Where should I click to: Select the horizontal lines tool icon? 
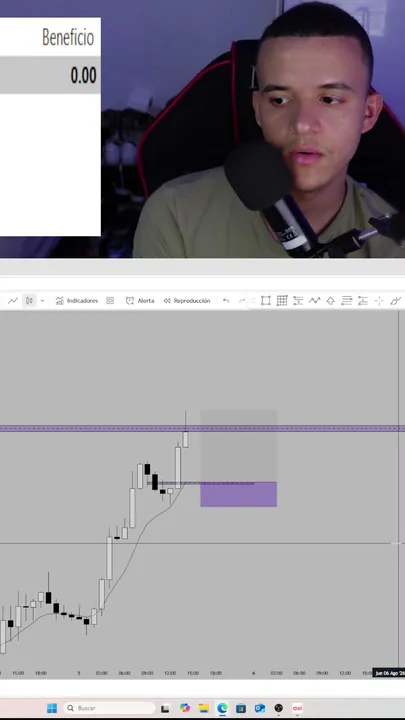coord(347,301)
